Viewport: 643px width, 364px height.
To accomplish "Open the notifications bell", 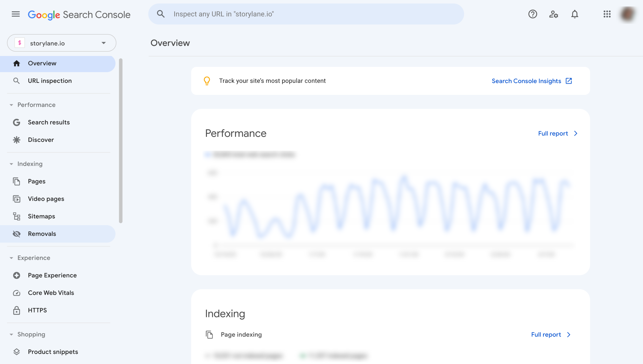I will (575, 14).
